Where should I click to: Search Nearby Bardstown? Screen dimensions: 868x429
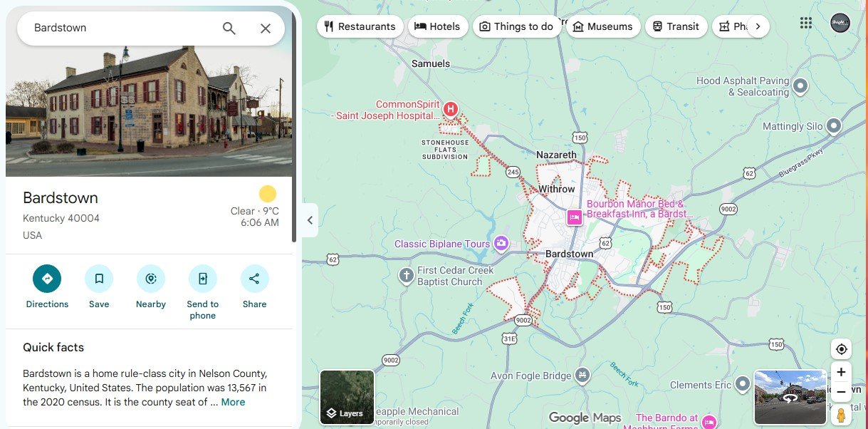click(x=150, y=286)
